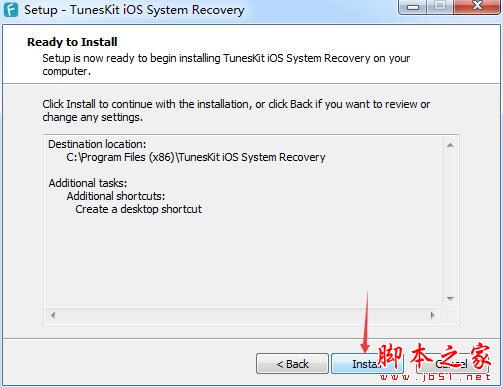The height and width of the screenshot is (388, 503).
Task: Click the left arrow of the horizontal scrollbar
Action: click(x=53, y=315)
